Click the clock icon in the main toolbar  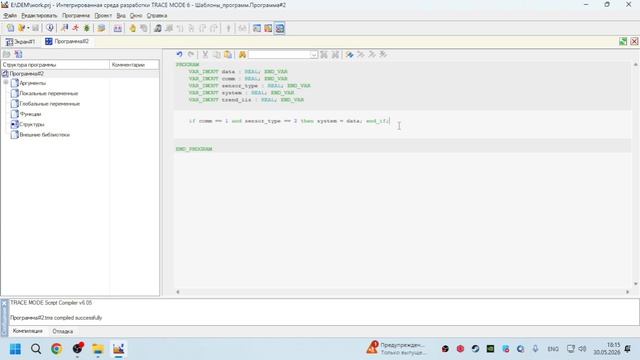(50, 28)
